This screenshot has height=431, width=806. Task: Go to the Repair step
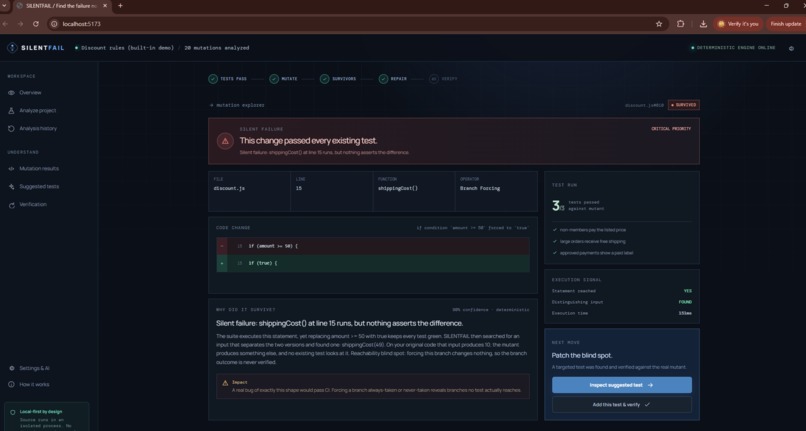coord(393,79)
